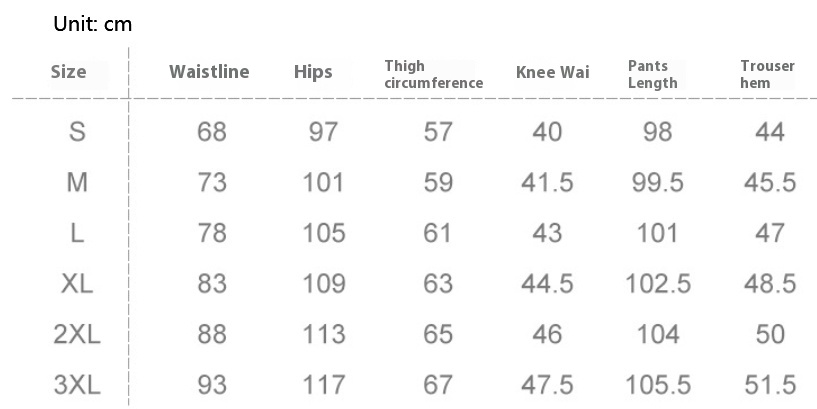Select waistline value 68
The image size is (817, 409).
click(212, 131)
